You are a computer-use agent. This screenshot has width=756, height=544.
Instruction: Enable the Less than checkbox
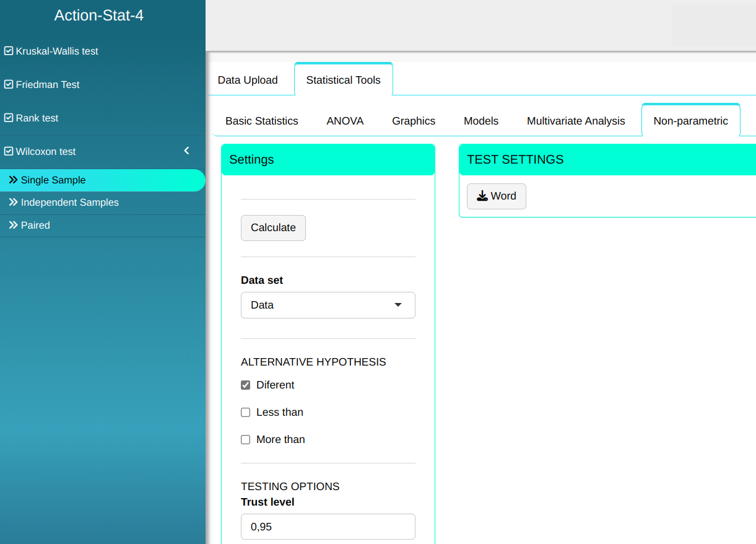[x=246, y=413]
